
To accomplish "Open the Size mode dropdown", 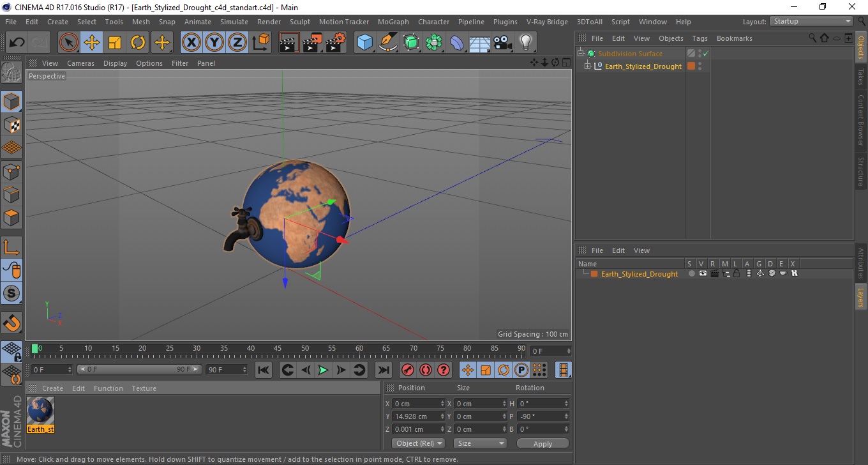I will pos(480,443).
